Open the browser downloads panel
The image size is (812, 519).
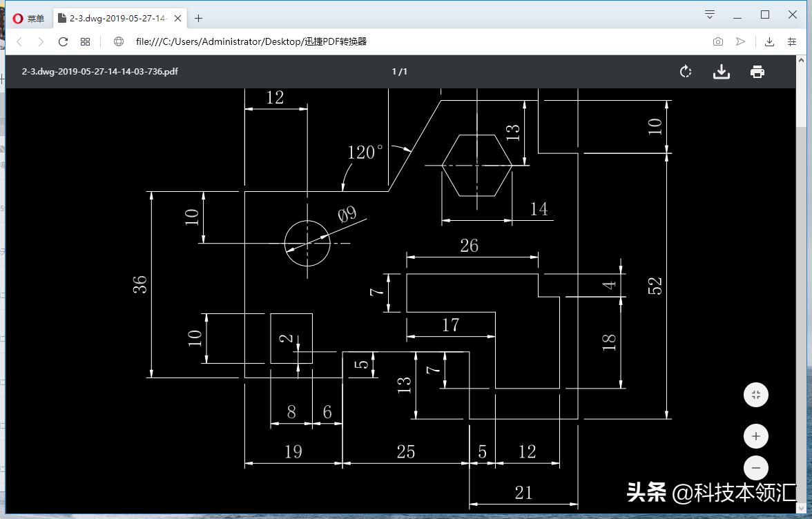(x=769, y=42)
